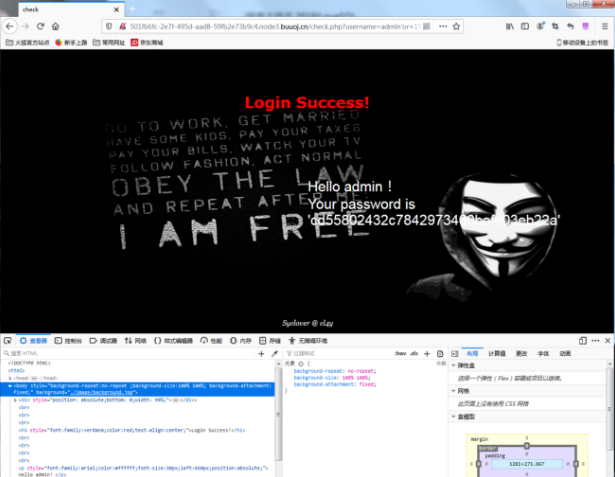Bookmark this page with star
The height and width of the screenshot is (477, 615).
click(x=456, y=26)
